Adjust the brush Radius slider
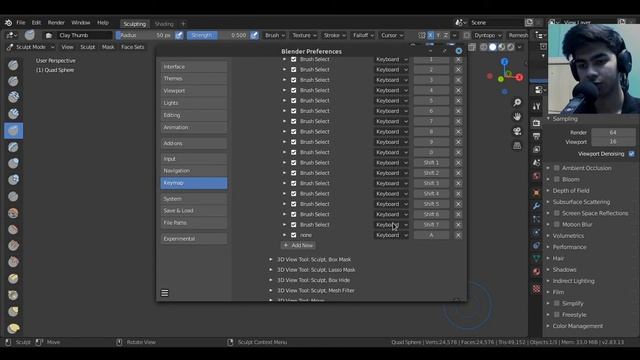 click(145, 36)
